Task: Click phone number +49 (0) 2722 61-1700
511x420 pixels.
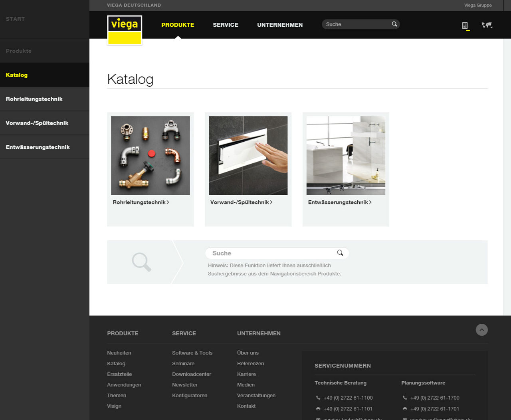Action: [x=435, y=398]
